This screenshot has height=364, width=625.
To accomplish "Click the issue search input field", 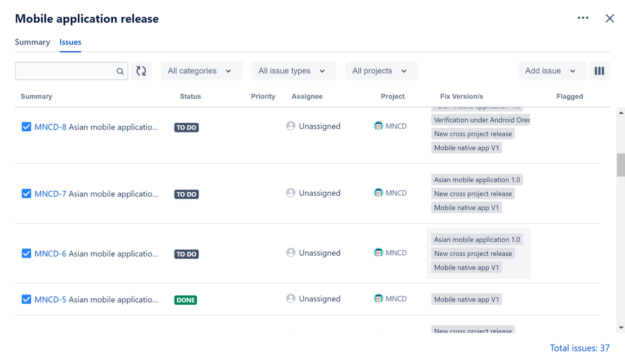I will coord(71,71).
